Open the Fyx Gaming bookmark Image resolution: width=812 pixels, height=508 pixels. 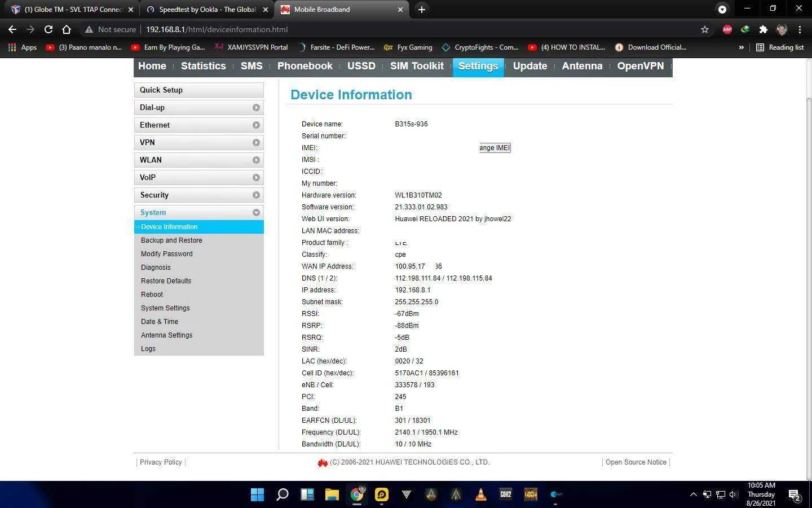(408, 47)
